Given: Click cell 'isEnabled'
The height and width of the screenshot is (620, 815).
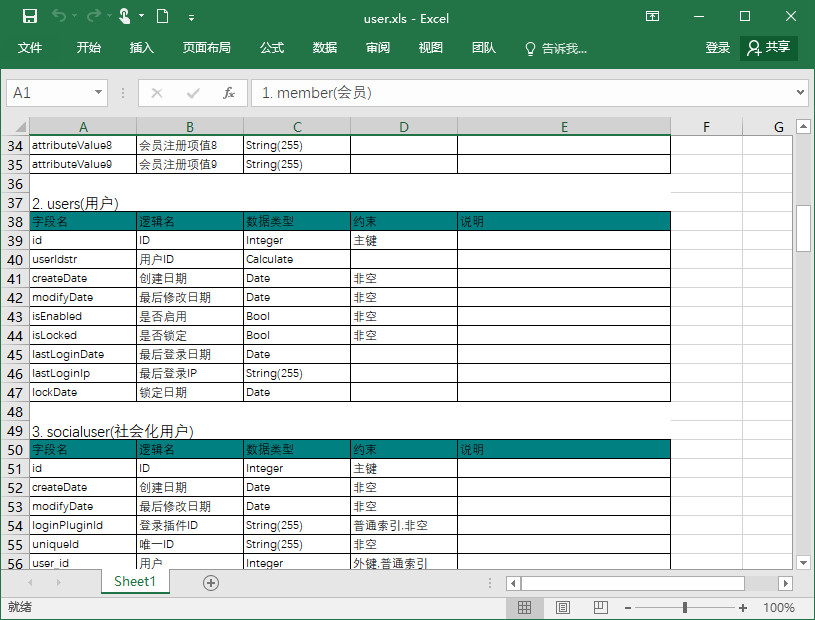Looking at the screenshot, I should 83,316.
